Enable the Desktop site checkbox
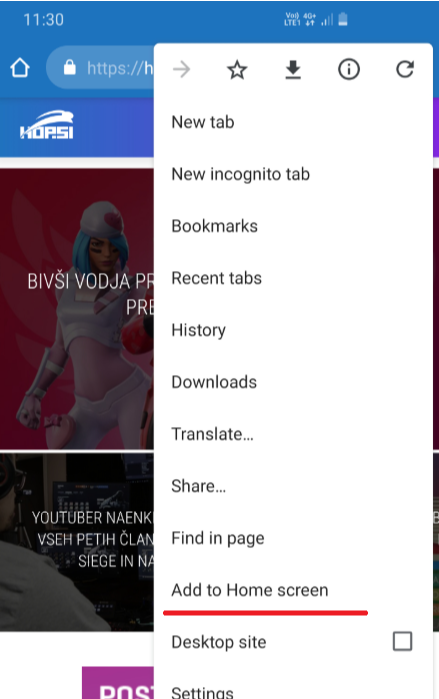Screen dimensions: 439x699 coord(402,641)
